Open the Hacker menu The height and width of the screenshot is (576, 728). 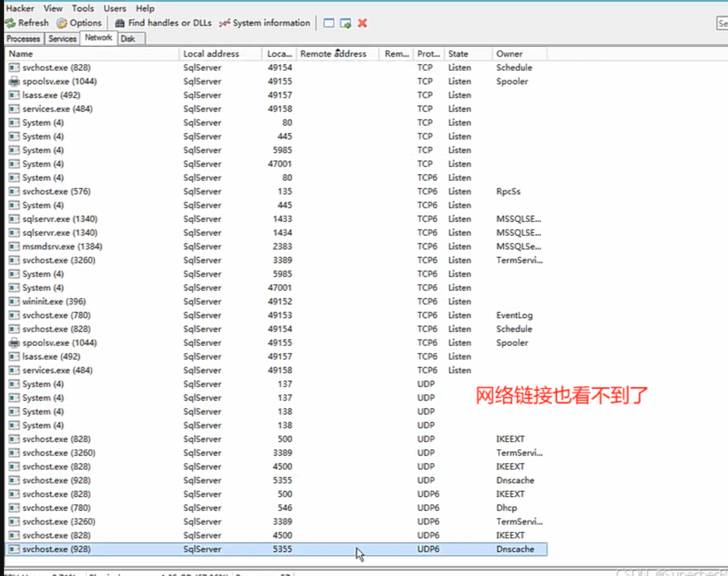tap(20, 9)
